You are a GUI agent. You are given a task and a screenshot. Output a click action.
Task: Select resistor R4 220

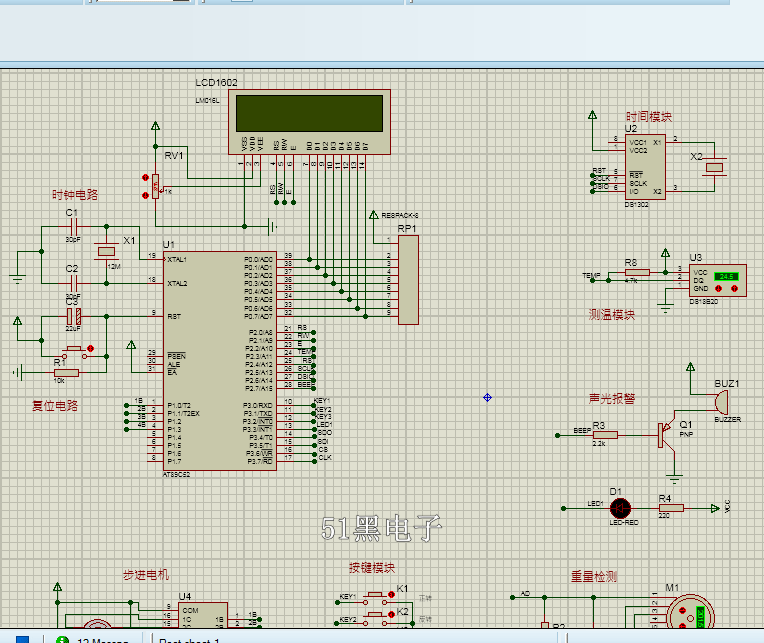pos(671,509)
